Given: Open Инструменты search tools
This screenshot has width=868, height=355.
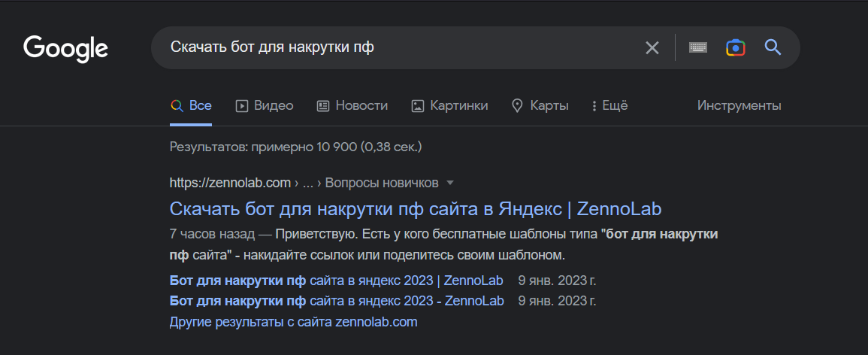Looking at the screenshot, I should [739, 105].
